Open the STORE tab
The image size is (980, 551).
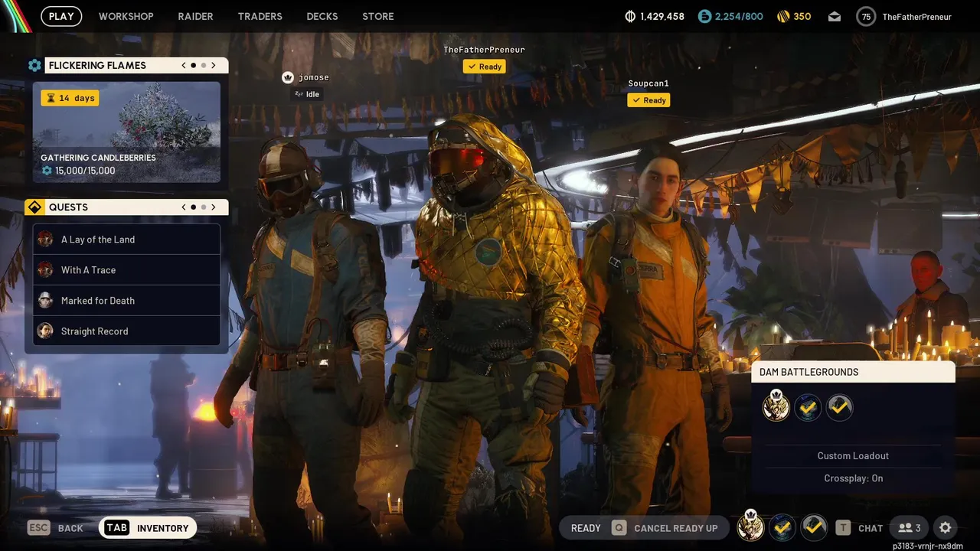(x=378, y=16)
